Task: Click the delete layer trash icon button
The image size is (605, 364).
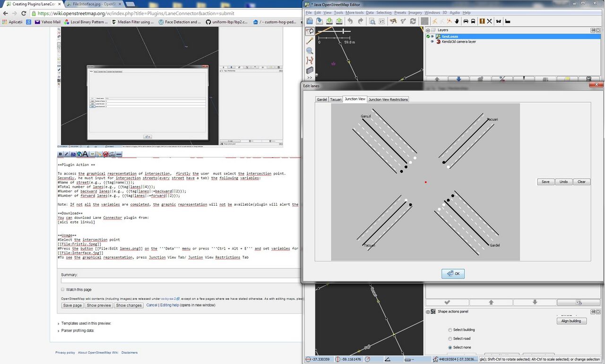Action: pyautogui.click(x=588, y=78)
